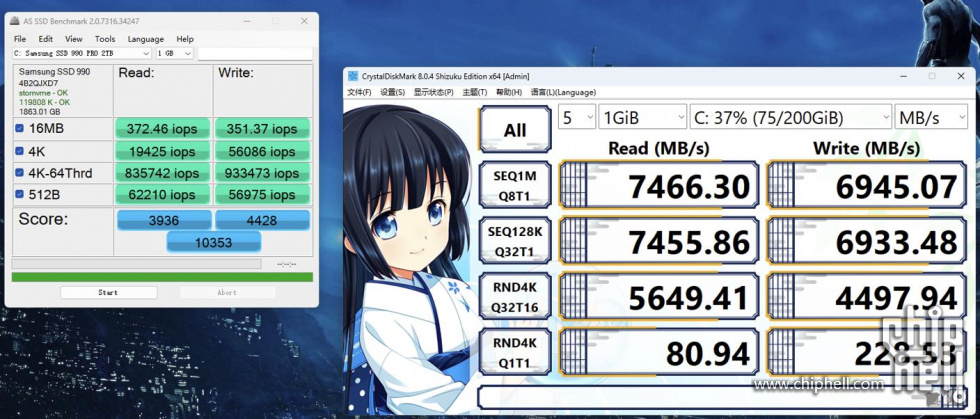
Task: Click the 512B write result 56975 iops
Action: (x=262, y=194)
